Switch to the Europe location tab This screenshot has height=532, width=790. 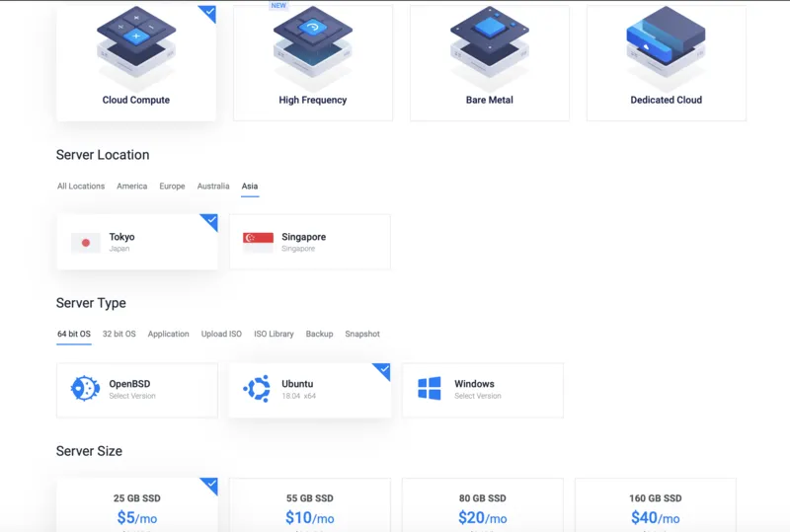[x=172, y=186]
